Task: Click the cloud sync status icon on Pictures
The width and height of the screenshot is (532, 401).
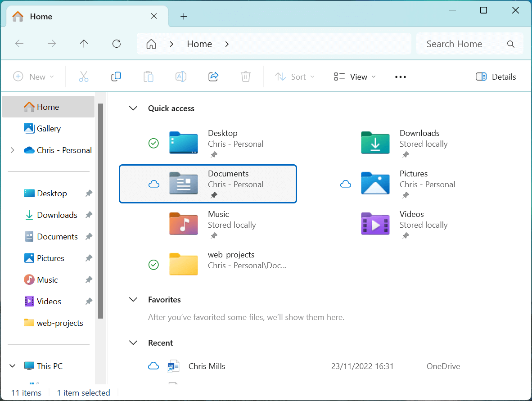Action: point(346,184)
